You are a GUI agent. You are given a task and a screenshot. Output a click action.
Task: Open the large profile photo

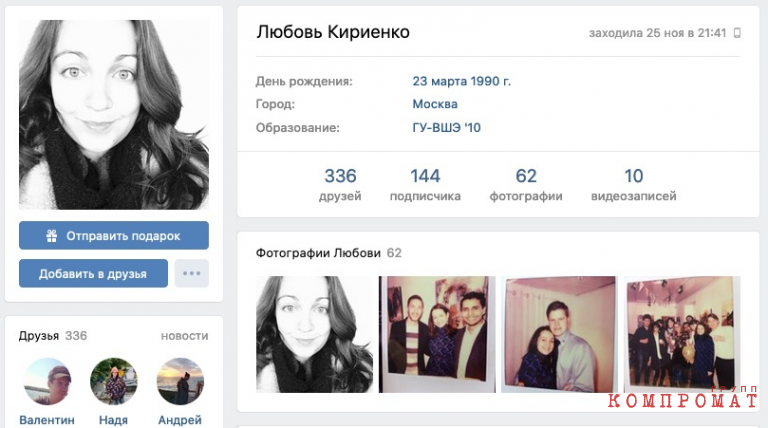tap(114, 115)
